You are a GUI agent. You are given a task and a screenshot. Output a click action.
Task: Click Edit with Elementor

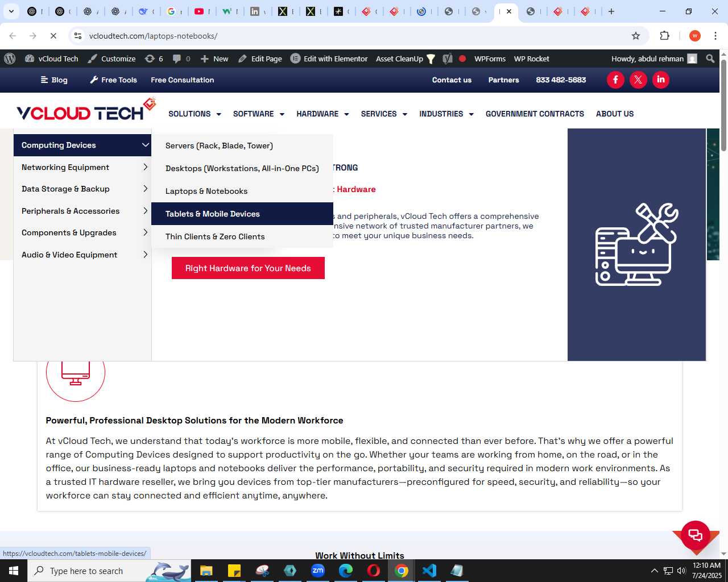329,59
